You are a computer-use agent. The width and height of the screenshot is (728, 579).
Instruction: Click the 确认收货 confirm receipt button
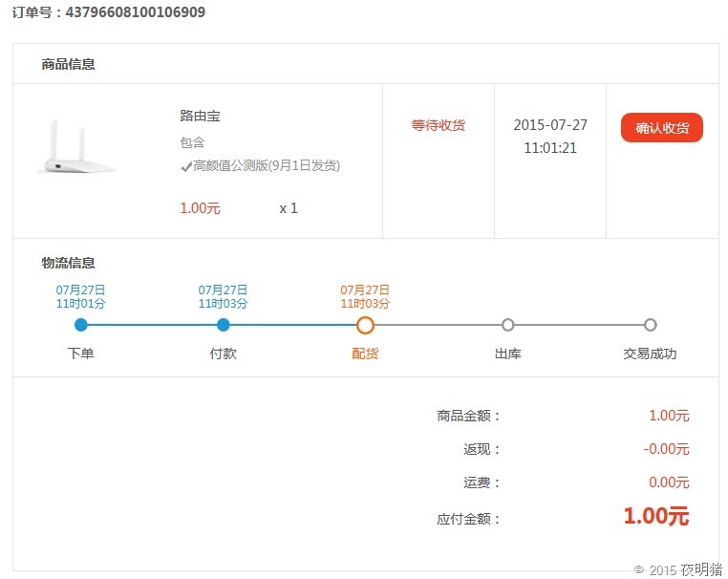pyautogui.click(x=661, y=128)
